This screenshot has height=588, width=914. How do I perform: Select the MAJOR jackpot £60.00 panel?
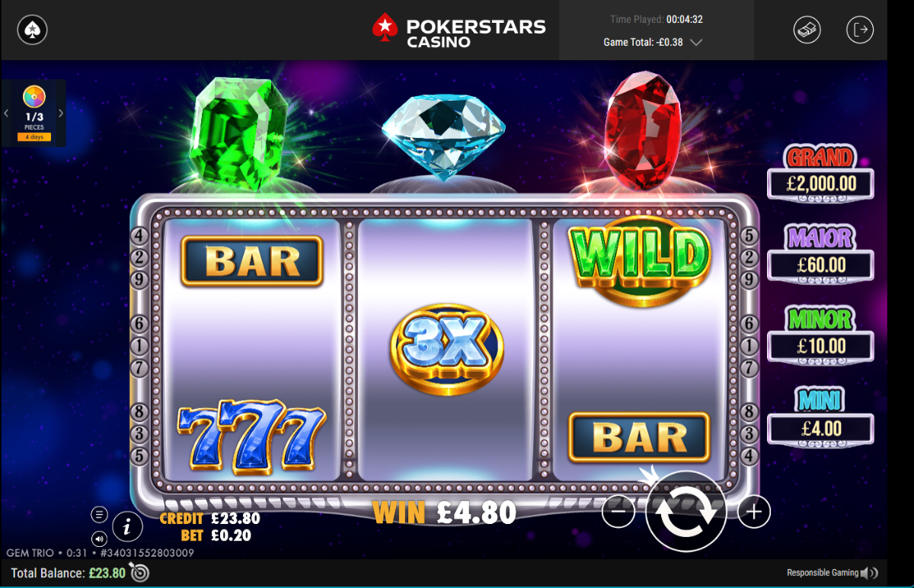coord(820,254)
